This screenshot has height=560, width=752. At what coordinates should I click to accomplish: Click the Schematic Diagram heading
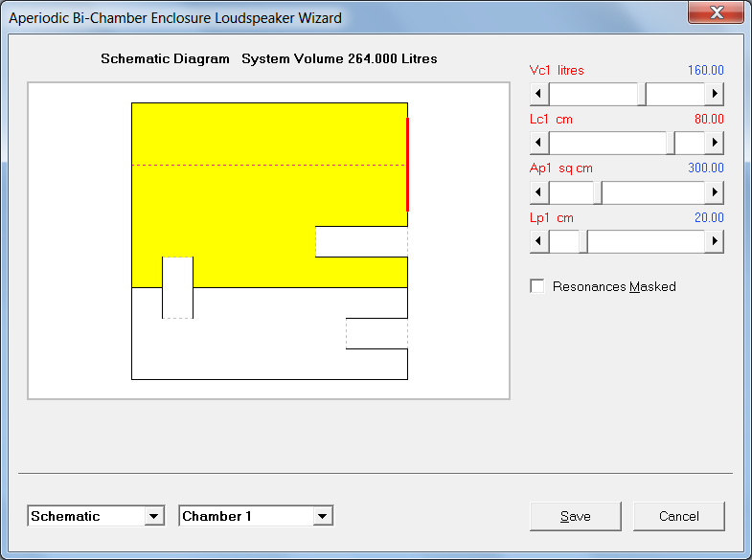pyautogui.click(x=165, y=59)
